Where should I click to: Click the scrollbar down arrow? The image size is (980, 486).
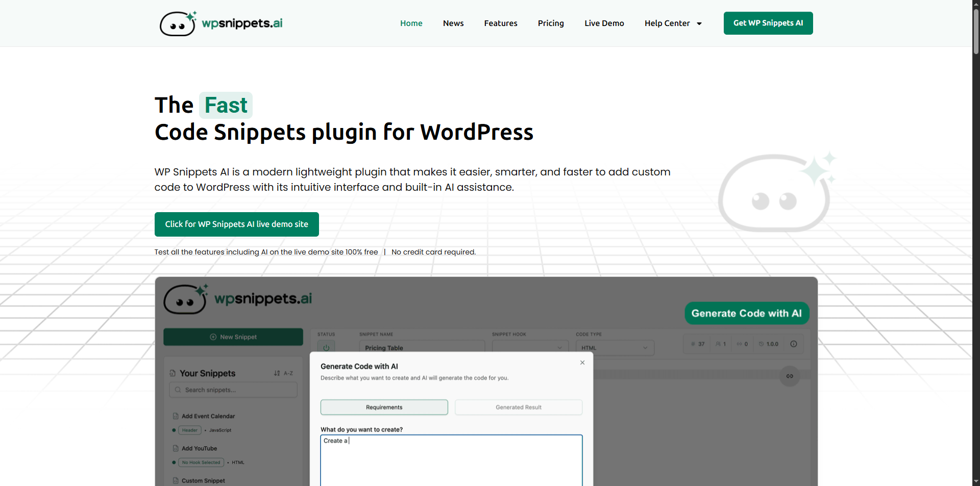pyautogui.click(x=976, y=481)
